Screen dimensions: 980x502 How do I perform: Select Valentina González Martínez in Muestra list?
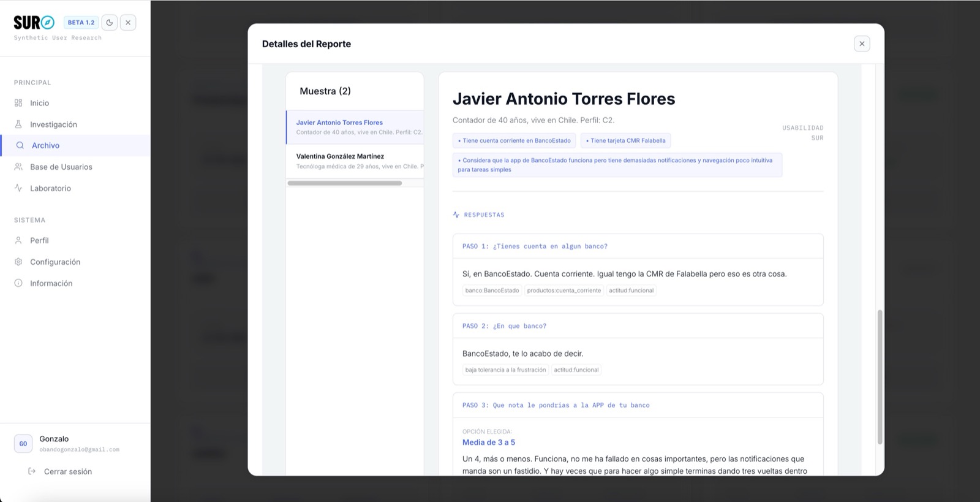pyautogui.click(x=355, y=161)
